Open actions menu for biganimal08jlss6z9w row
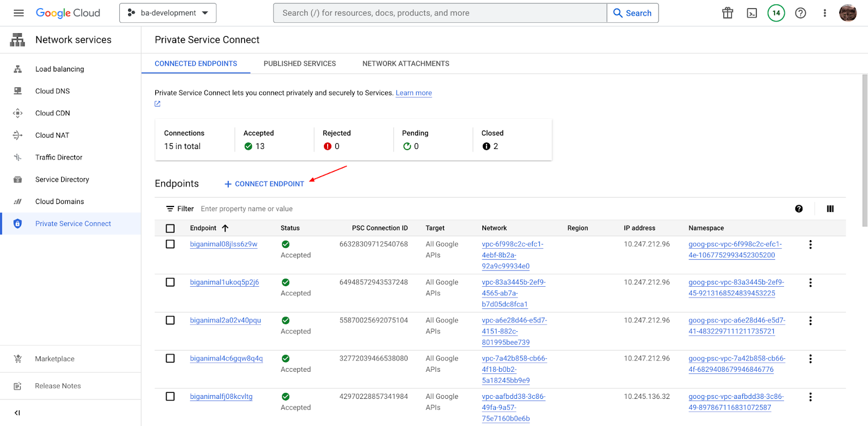This screenshot has width=868, height=426. pyautogui.click(x=810, y=244)
